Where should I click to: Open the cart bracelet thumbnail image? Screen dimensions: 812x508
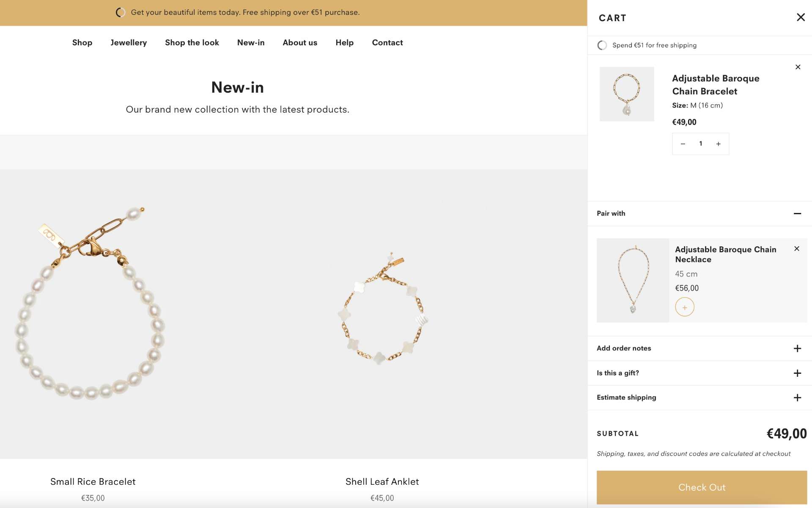click(x=627, y=94)
